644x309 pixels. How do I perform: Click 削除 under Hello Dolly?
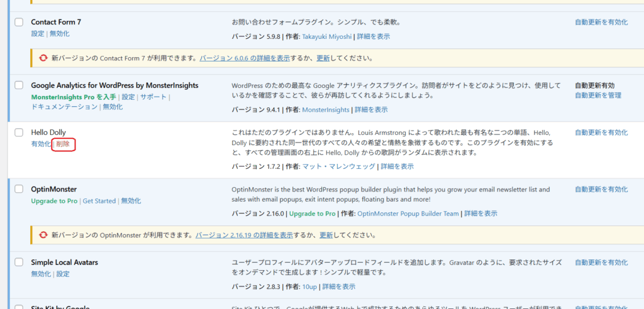(x=64, y=144)
